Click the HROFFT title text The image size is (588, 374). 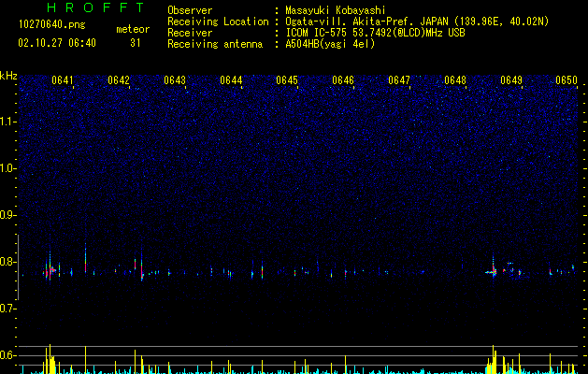coord(95,7)
